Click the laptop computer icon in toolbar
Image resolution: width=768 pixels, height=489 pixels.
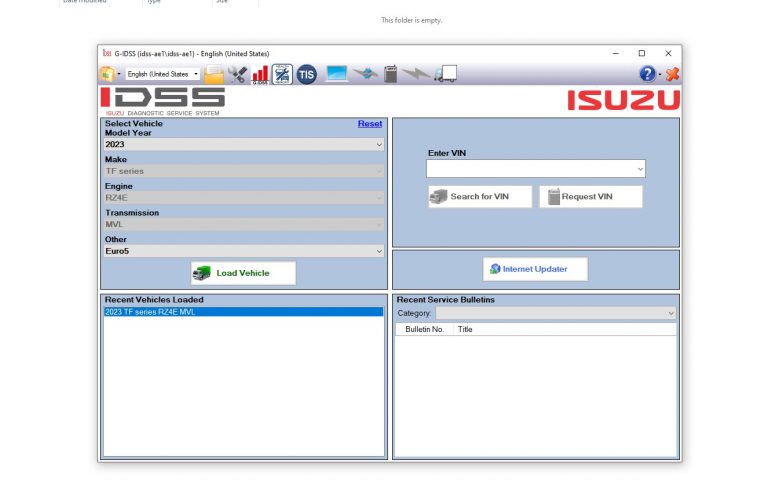coord(337,73)
